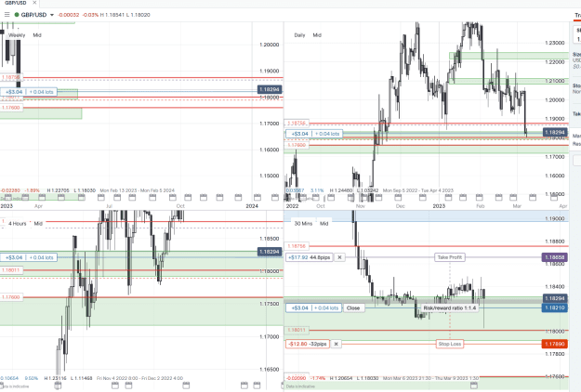Select the Take Profit line label
This screenshot has height=392, width=581.
450,257
